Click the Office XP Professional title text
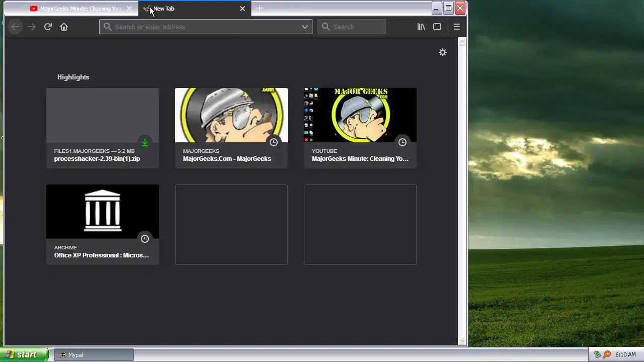Screen dimensions: 644x362 (x=102, y=255)
